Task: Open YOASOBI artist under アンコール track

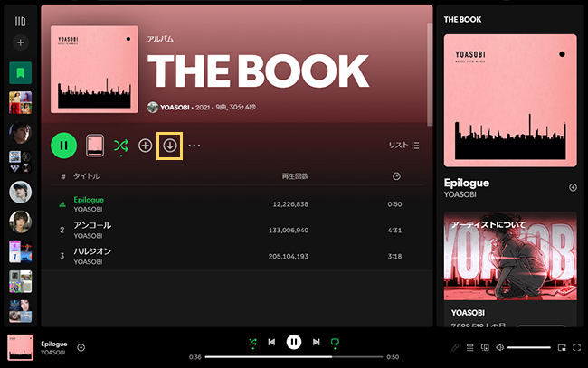Action: [88, 236]
